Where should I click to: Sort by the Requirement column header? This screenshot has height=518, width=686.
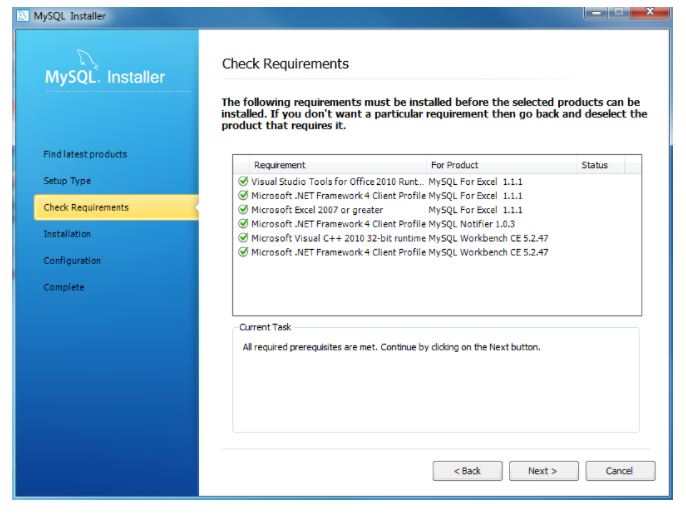click(338, 165)
